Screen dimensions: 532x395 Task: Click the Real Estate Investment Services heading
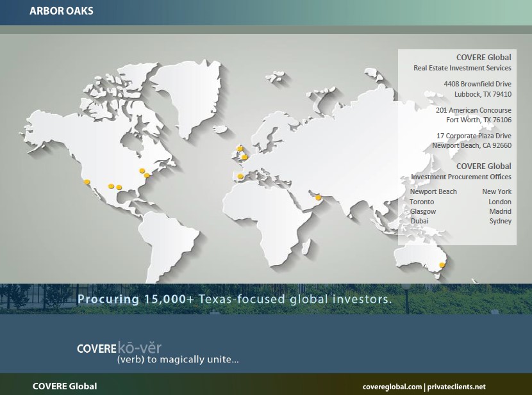(x=462, y=68)
